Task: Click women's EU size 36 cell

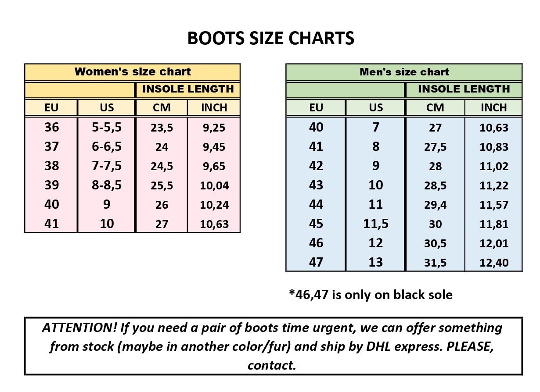Action: 51,128
